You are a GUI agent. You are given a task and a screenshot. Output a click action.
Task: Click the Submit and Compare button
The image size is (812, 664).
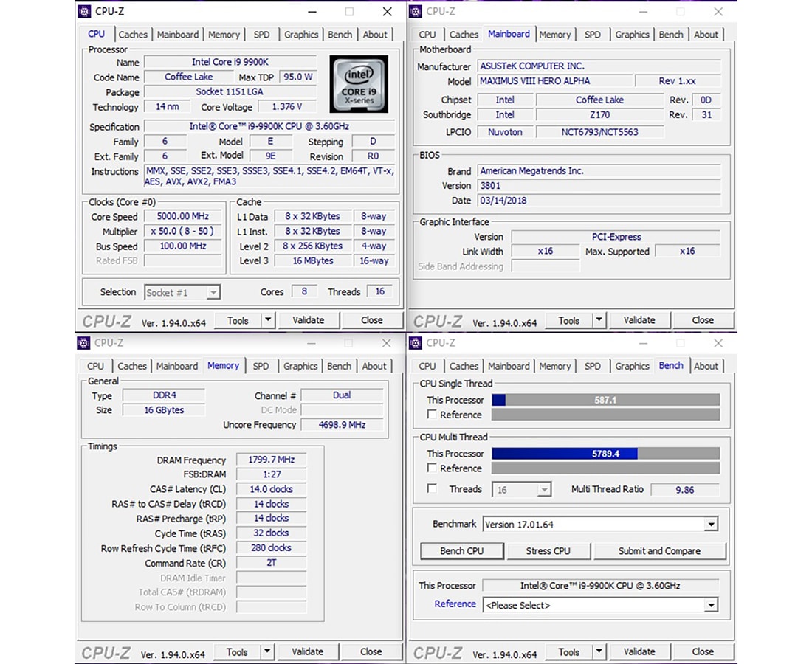click(659, 551)
